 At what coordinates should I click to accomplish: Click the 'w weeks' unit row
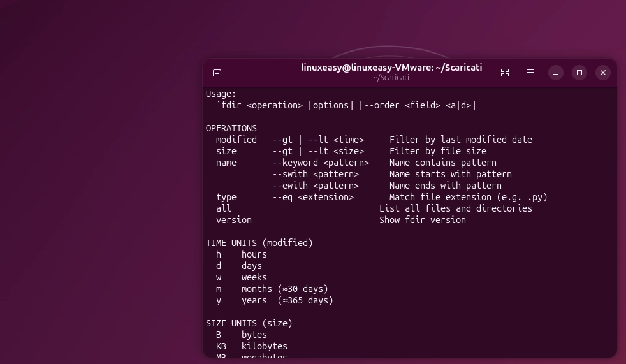[242, 277]
